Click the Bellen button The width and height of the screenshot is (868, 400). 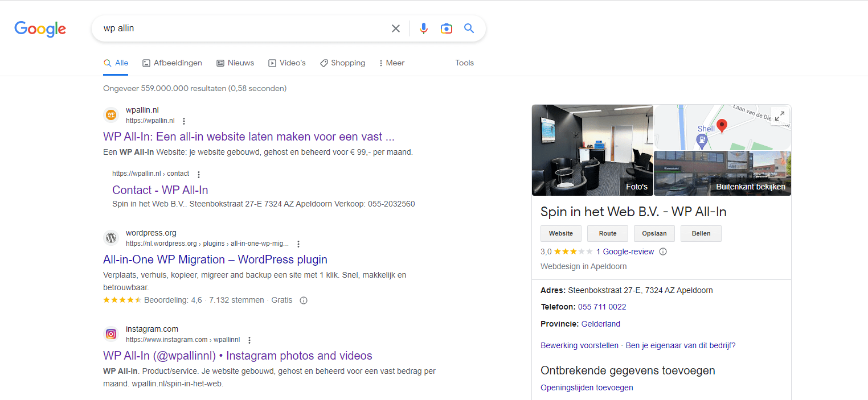[701, 233]
